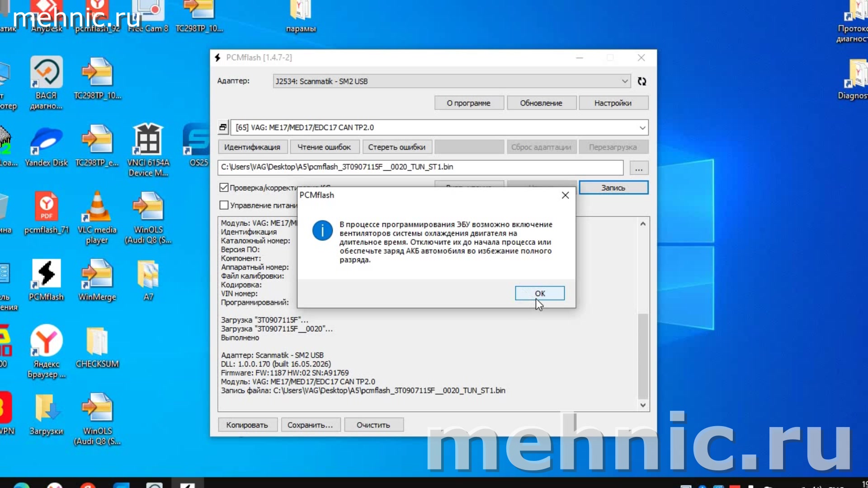Viewport: 868px width, 488px height.
Task: Open the Yandex Disk desktop icon
Action: tap(47, 146)
